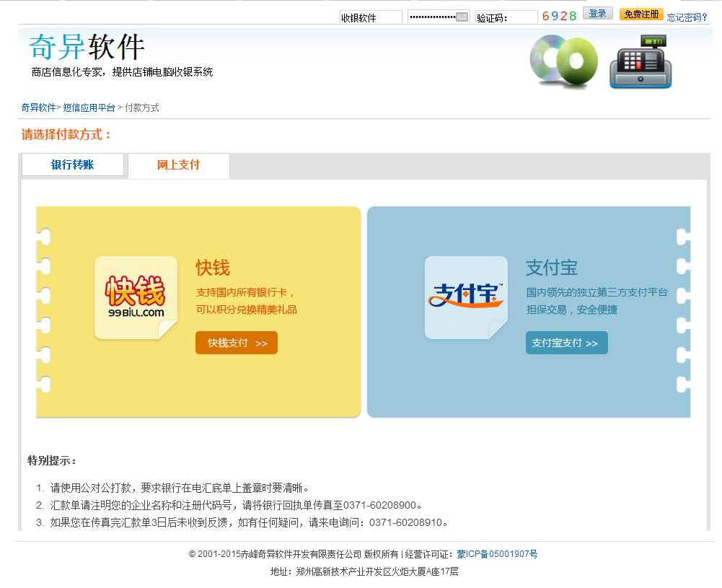
Task: Click the 国内领先的独立第三方支付平台 description
Action: pos(596,292)
